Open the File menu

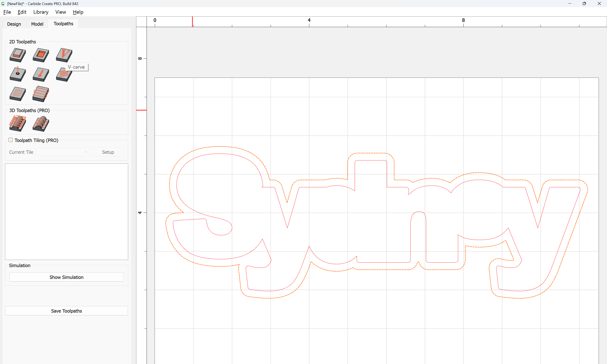pos(7,12)
